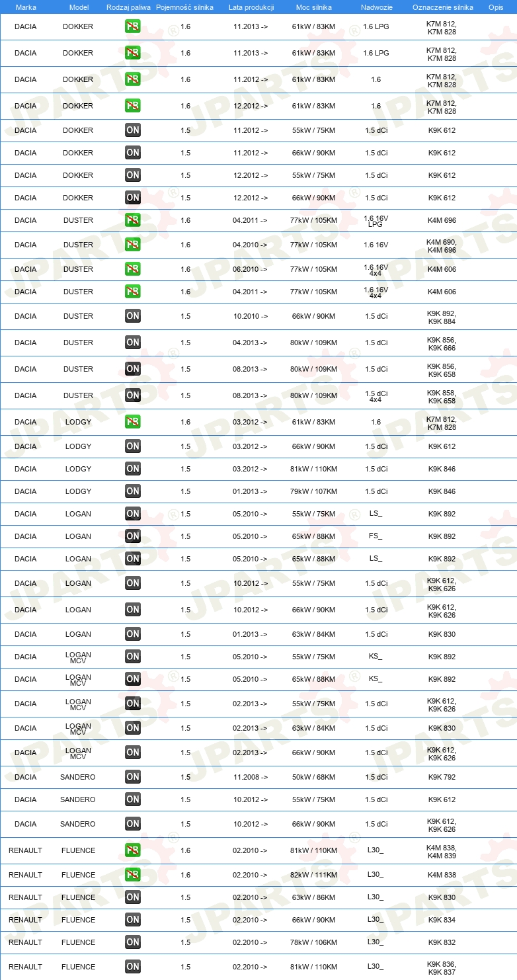The height and width of the screenshot is (980, 517).
Task: Click the Oznaczenie silnika column header
Action: pyautogui.click(x=442, y=7)
